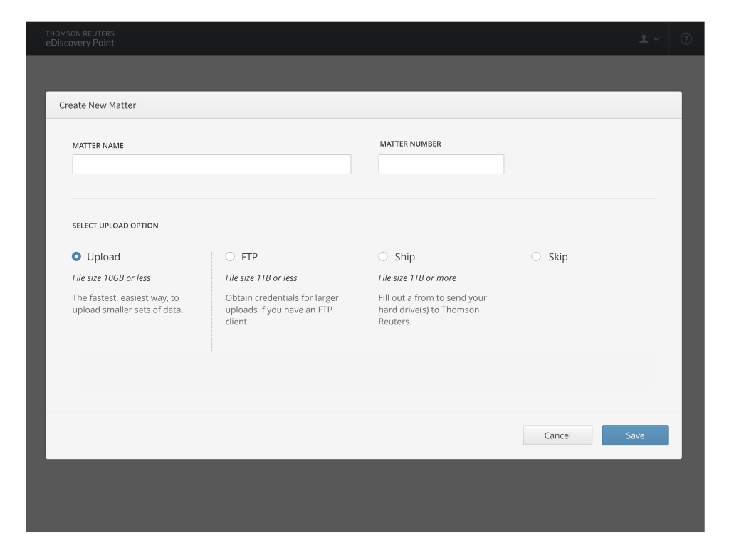The height and width of the screenshot is (560, 729).
Task: Click the blue Save button
Action: click(635, 435)
